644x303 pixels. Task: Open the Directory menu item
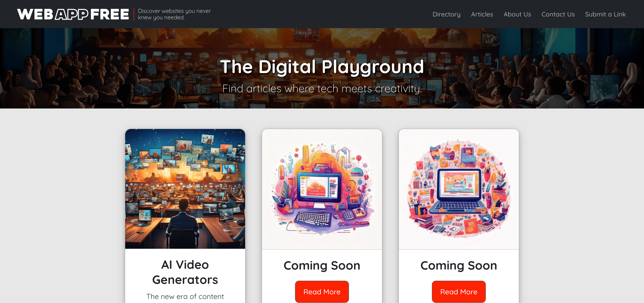point(447,14)
